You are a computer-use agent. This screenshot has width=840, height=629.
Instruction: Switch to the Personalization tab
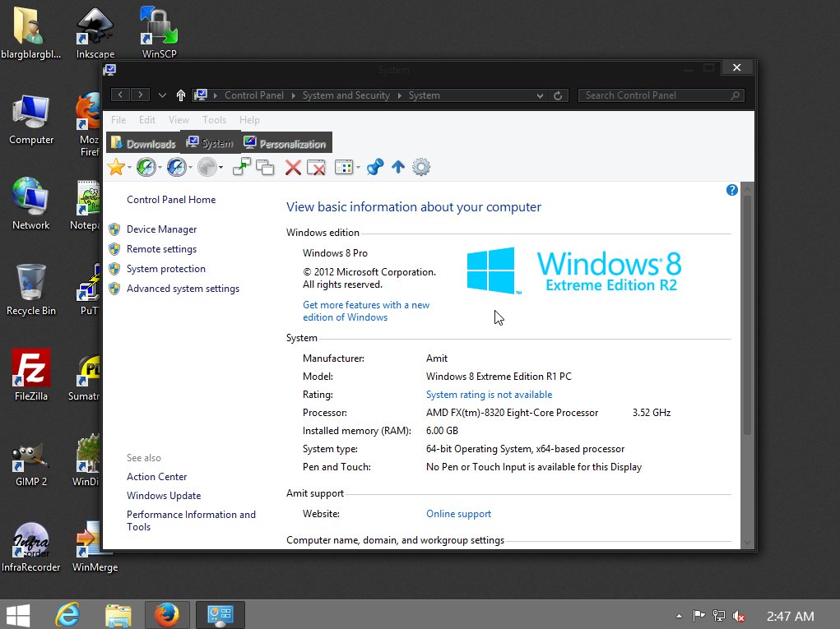[286, 143]
